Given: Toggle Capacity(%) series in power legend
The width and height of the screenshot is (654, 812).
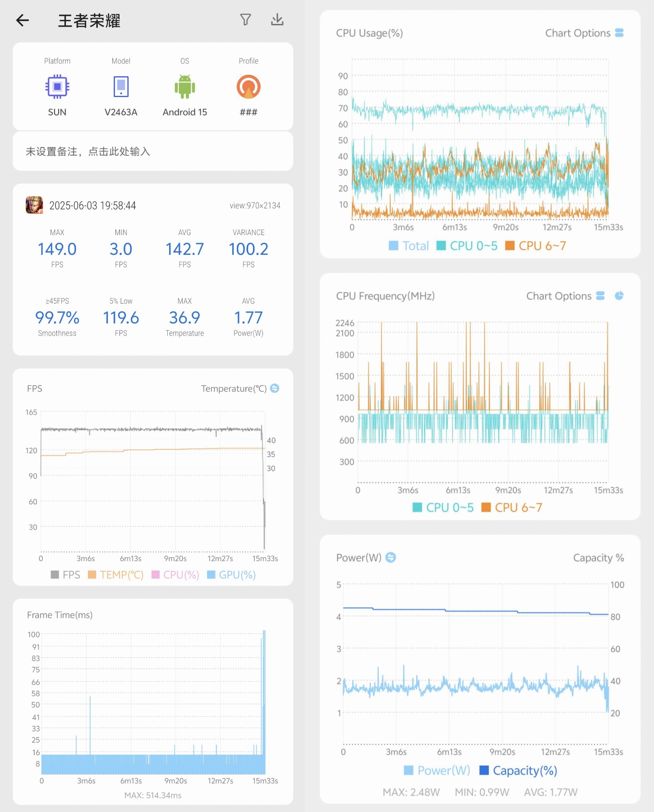Looking at the screenshot, I should 518,770.
